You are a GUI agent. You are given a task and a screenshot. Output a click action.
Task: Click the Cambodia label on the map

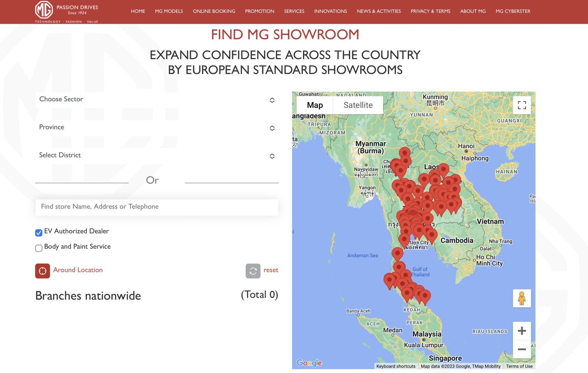[457, 241]
